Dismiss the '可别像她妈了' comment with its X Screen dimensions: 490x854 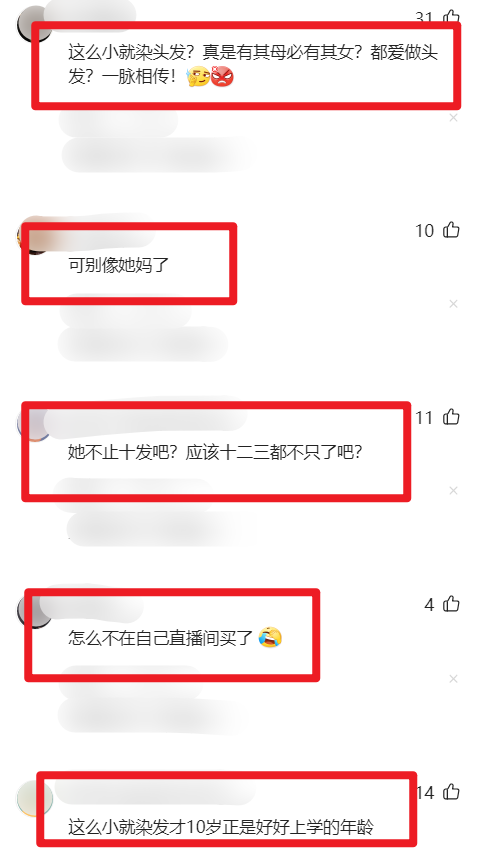[x=453, y=304]
